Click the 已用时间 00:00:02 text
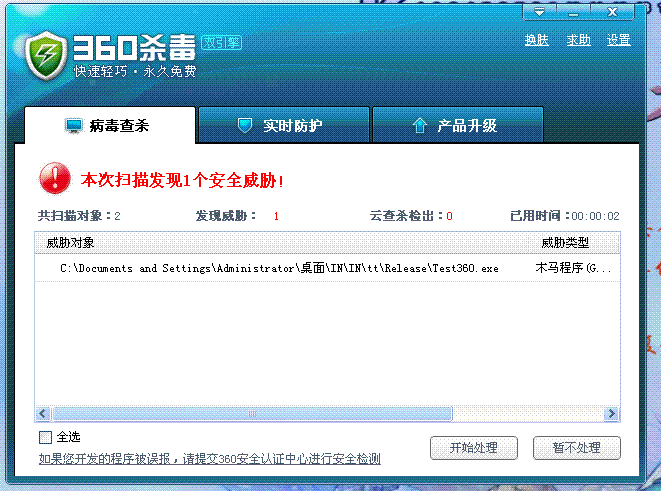 [x=564, y=216]
